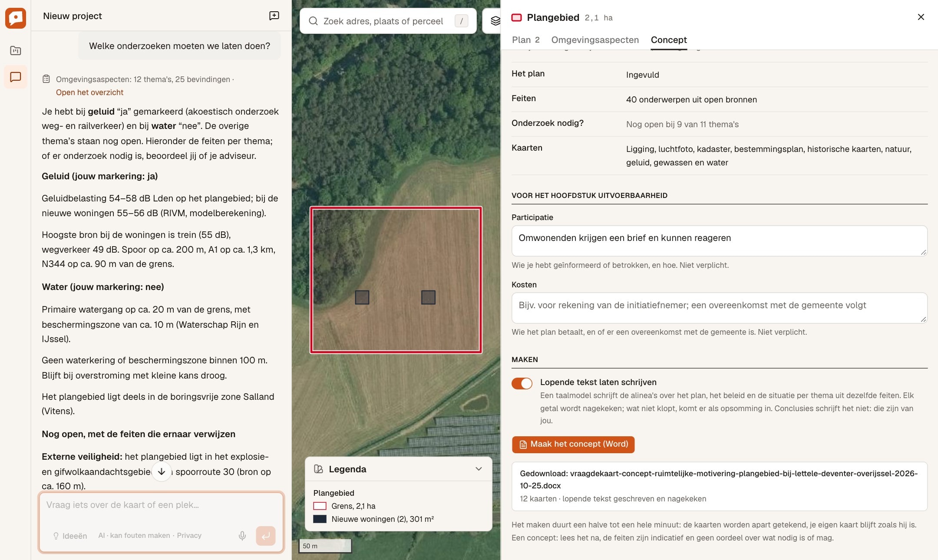The width and height of the screenshot is (938, 560).
Task: Click the Nieuw project title
Action: pyautogui.click(x=73, y=16)
